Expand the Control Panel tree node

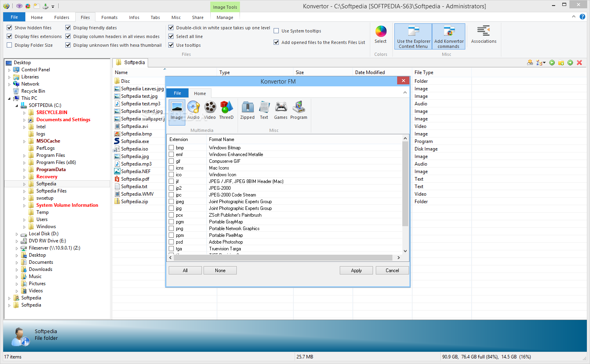pyautogui.click(x=9, y=70)
